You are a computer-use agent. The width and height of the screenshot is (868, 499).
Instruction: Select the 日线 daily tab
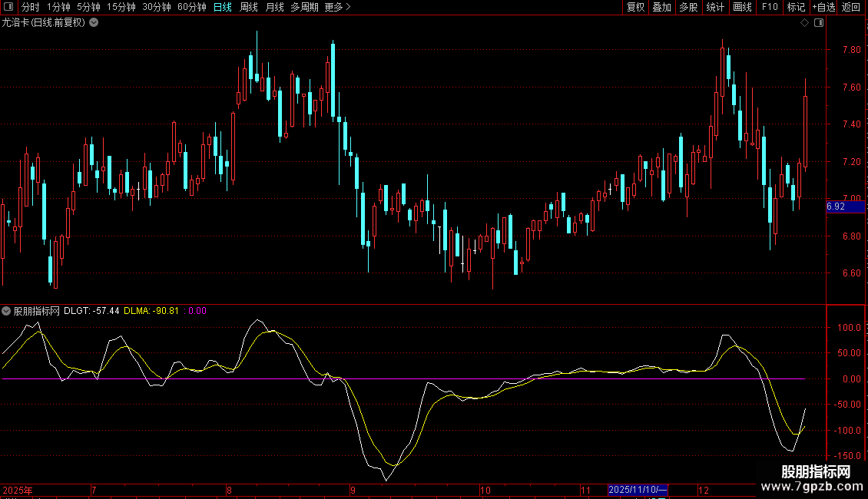coord(223,7)
